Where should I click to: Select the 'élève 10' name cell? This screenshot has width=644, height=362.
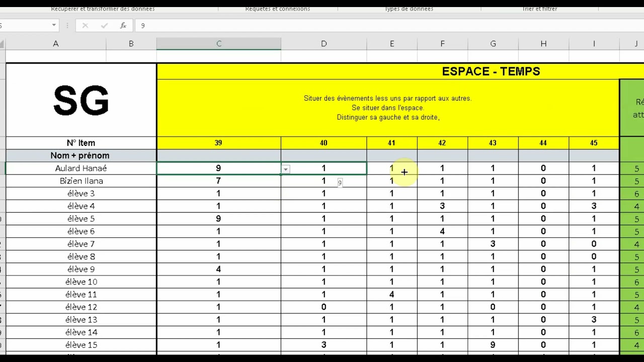81,282
